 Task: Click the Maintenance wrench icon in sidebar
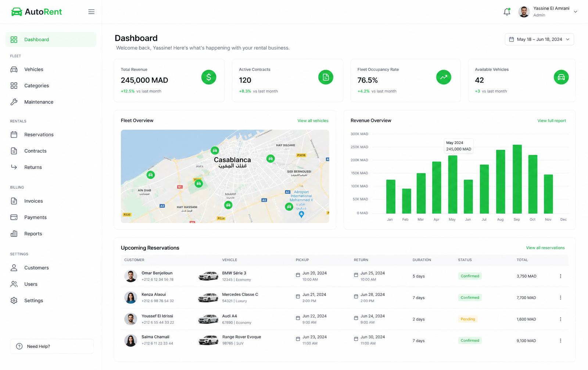pyautogui.click(x=14, y=102)
